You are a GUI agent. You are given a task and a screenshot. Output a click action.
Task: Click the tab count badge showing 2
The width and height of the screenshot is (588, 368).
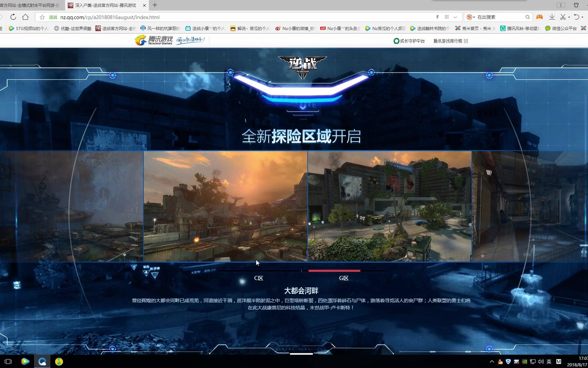tap(560, 5)
